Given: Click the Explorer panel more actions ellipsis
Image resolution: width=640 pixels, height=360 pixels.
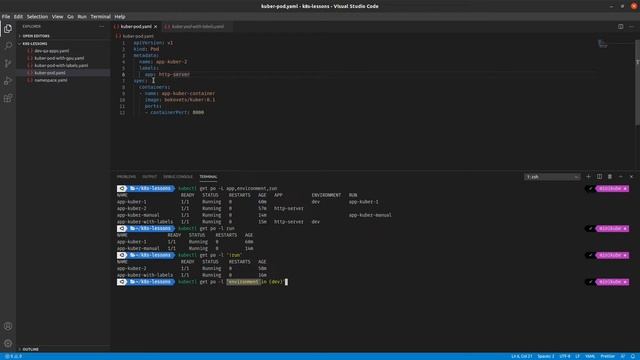Looking at the screenshot, I should click(x=102, y=27).
